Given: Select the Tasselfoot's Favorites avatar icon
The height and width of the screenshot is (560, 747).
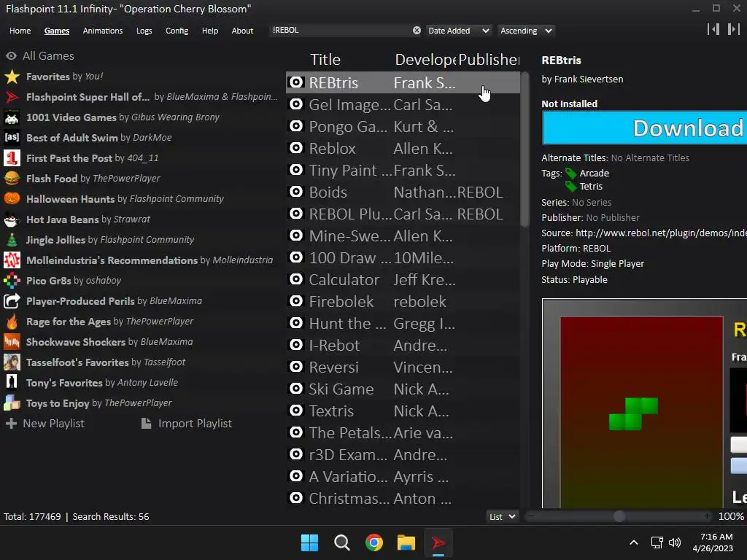Looking at the screenshot, I should (x=12, y=362).
